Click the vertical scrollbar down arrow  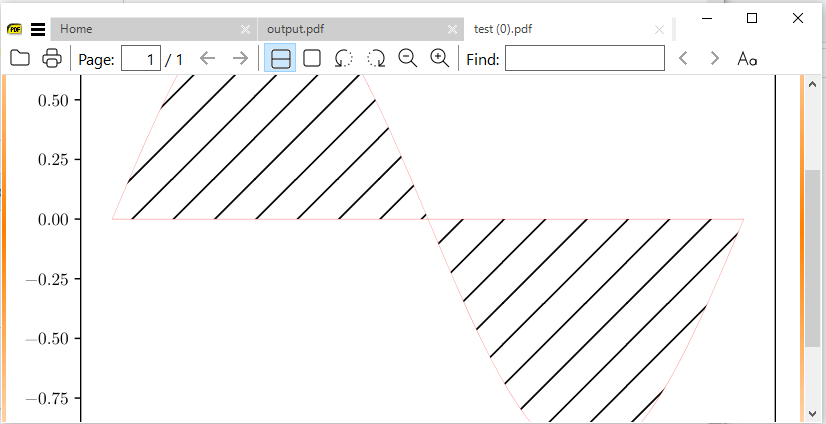coord(812,413)
